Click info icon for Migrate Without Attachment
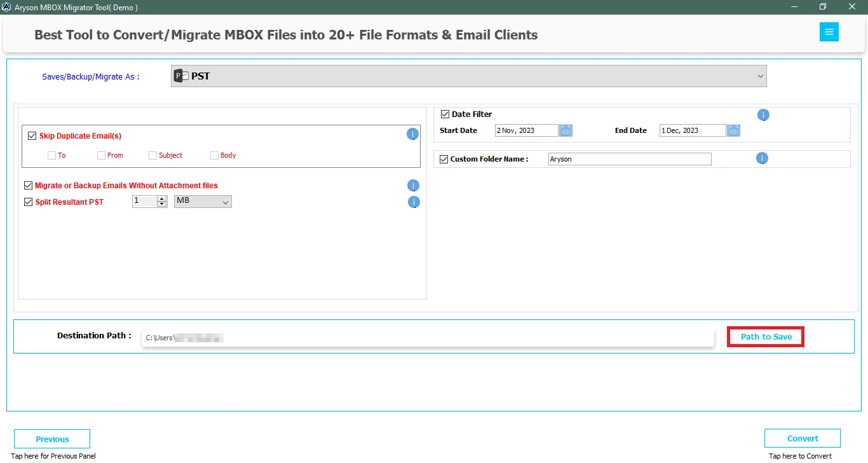The width and height of the screenshot is (868, 463). pyautogui.click(x=413, y=186)
